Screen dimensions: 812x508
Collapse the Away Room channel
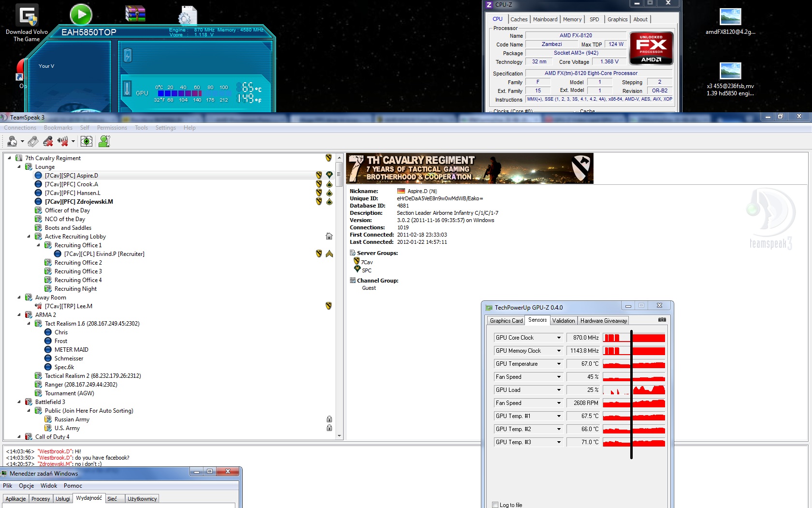tap(19, 297)
